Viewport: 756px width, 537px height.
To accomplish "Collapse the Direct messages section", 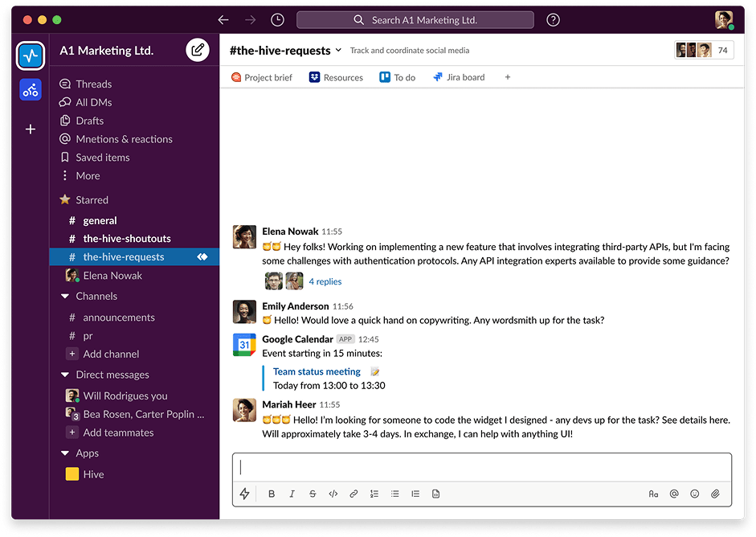I will point(65,375).
